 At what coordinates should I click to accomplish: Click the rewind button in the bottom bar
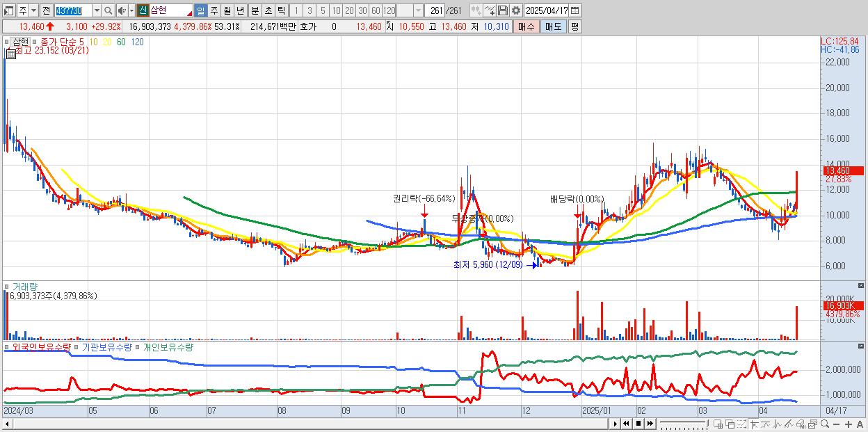(626, 424)
